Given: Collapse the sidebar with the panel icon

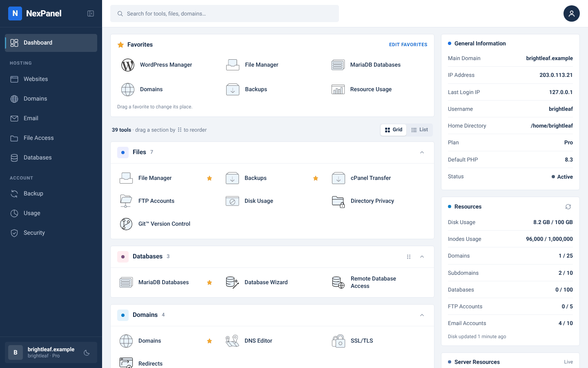Looking at the screenshot, I should click(91, 13).
